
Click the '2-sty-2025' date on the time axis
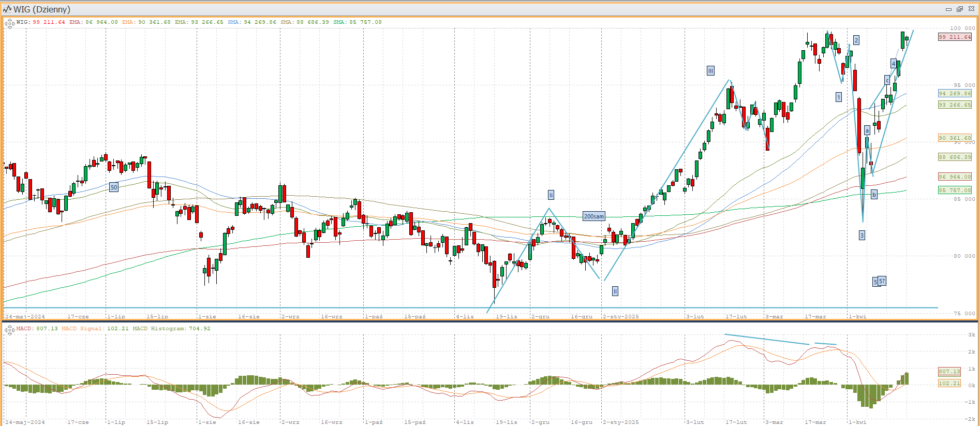tap(620, 316)
